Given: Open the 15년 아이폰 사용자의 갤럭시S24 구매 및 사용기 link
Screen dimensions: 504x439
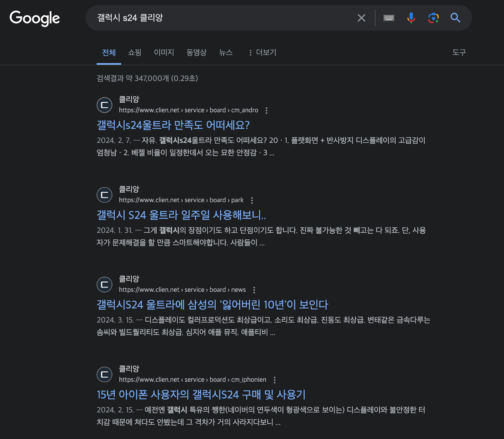Looking at the screenshot, I should coord(202,395).
